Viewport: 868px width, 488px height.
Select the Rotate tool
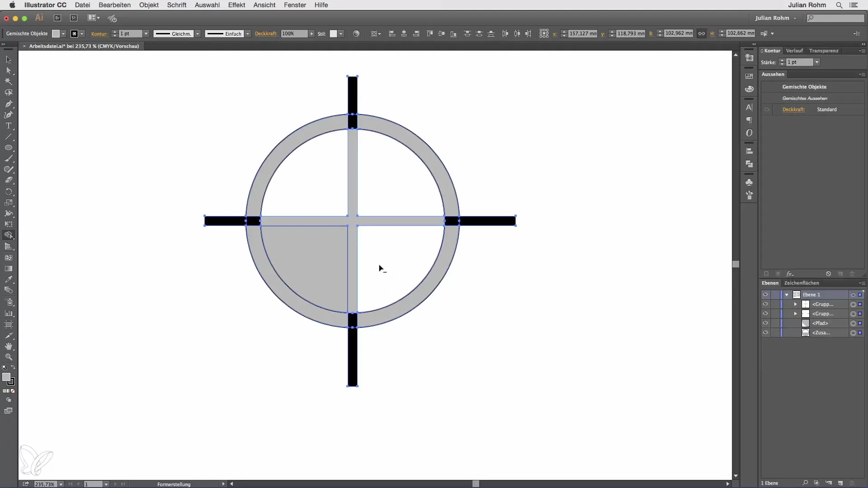click(9, 192)
